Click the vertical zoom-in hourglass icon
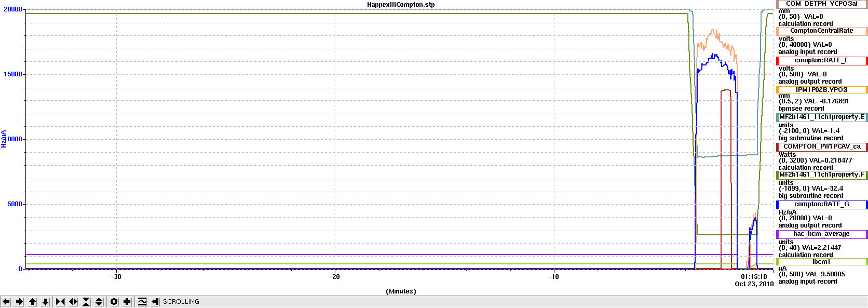 86,302
